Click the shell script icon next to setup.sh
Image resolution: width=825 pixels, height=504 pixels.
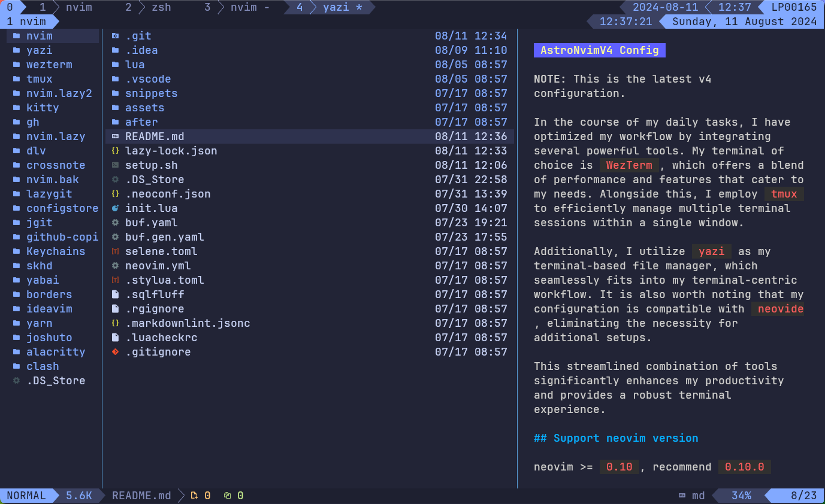116,165
